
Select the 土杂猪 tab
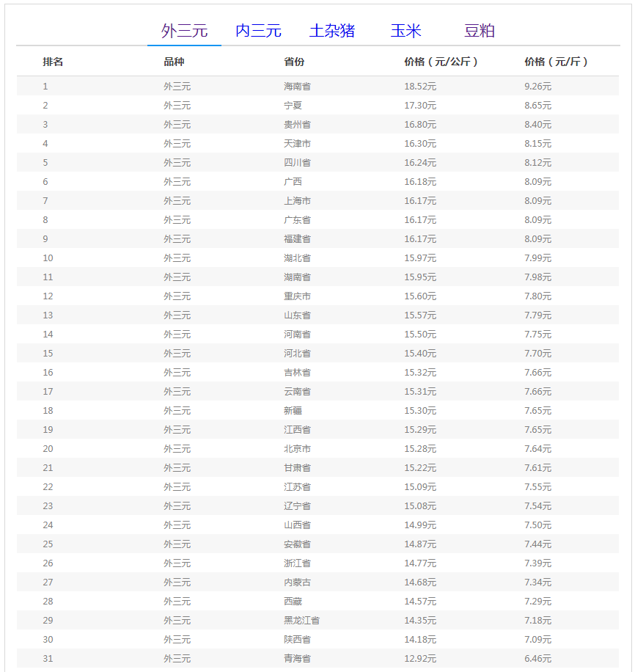[x=332, y=31]
